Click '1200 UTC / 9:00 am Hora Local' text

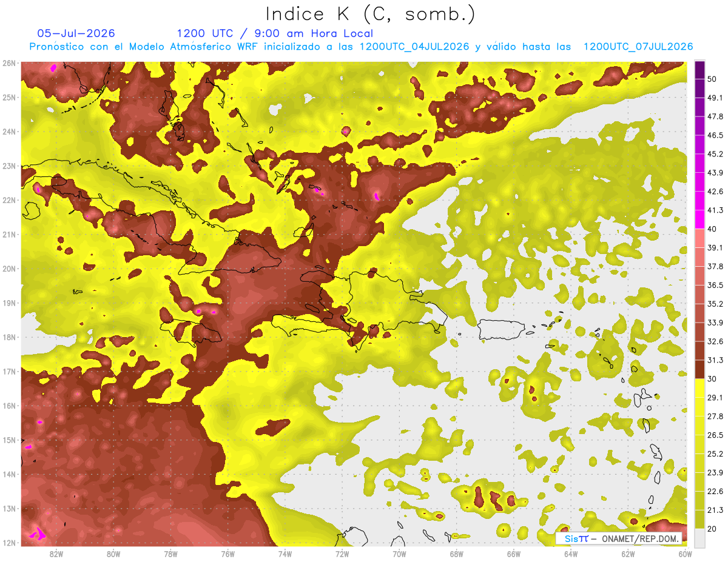coord(275,33)
